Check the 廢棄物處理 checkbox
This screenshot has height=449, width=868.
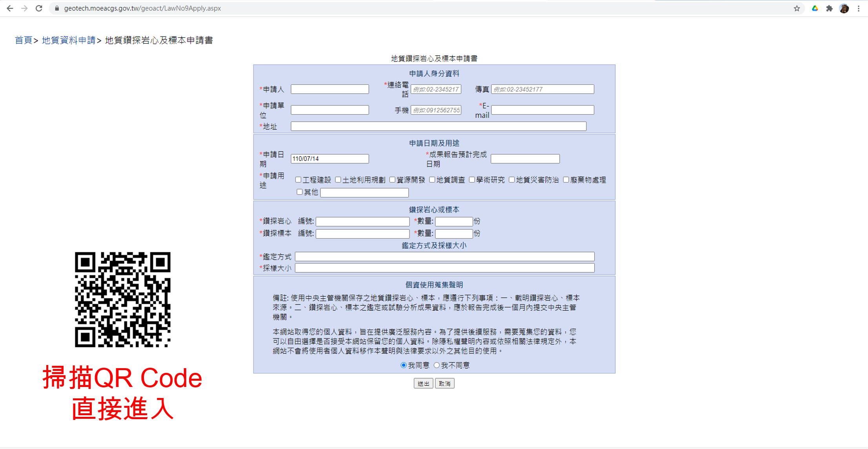pyautogui.click(x=566, y=180)
